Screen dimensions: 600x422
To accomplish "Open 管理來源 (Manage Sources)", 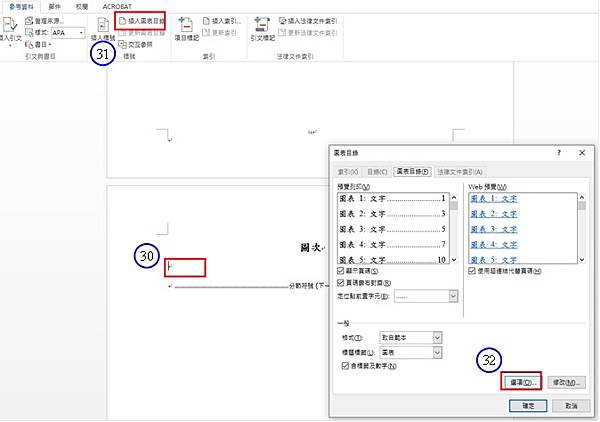I will coord(44,21).
